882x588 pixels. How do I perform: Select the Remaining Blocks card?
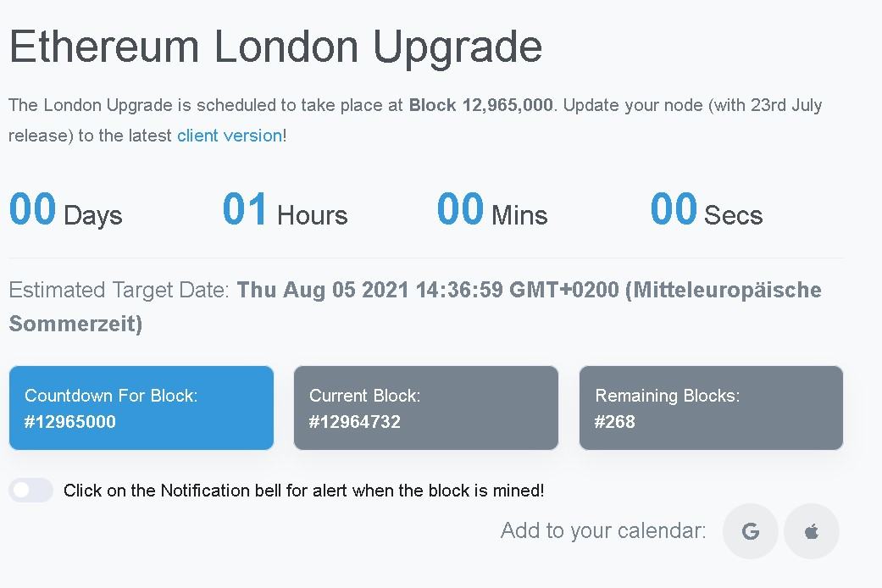[x=711, y=408]
